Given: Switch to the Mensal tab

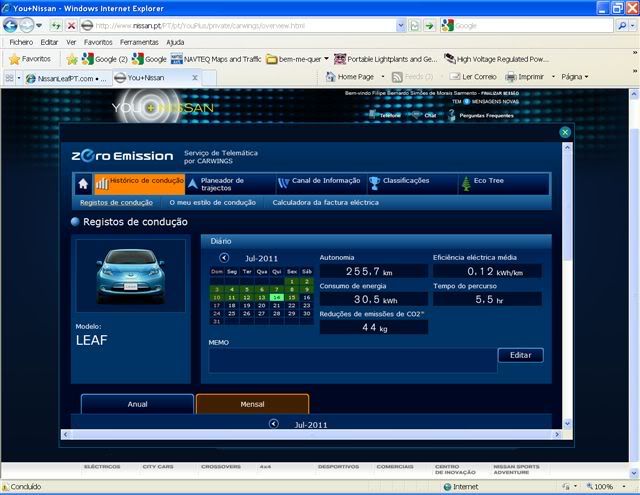Looking at the screenshot, I should tap(252, 404).
